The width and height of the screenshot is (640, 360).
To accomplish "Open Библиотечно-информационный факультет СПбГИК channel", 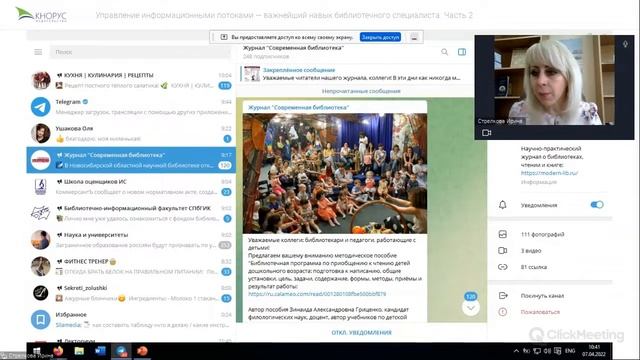I will [x=131, y=213].
